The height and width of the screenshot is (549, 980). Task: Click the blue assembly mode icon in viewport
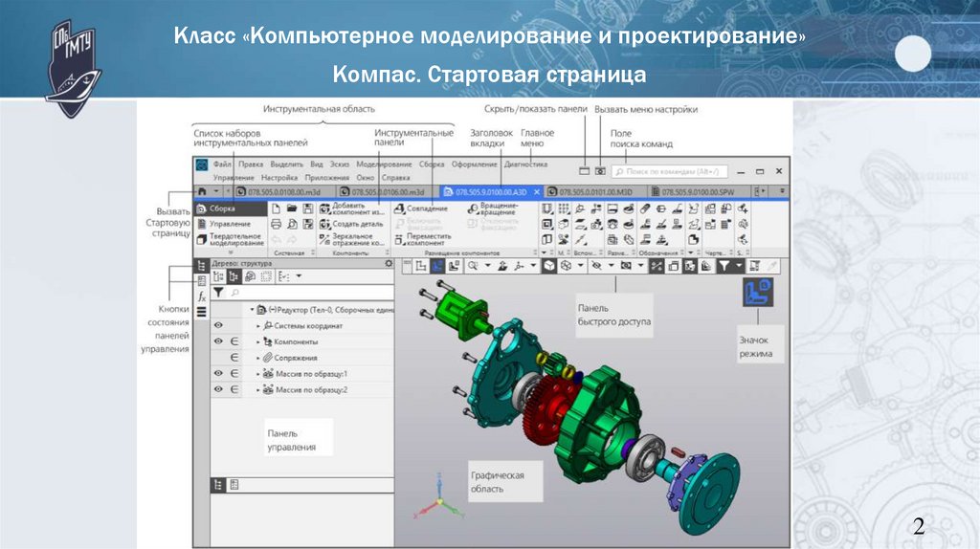point(758,293)
